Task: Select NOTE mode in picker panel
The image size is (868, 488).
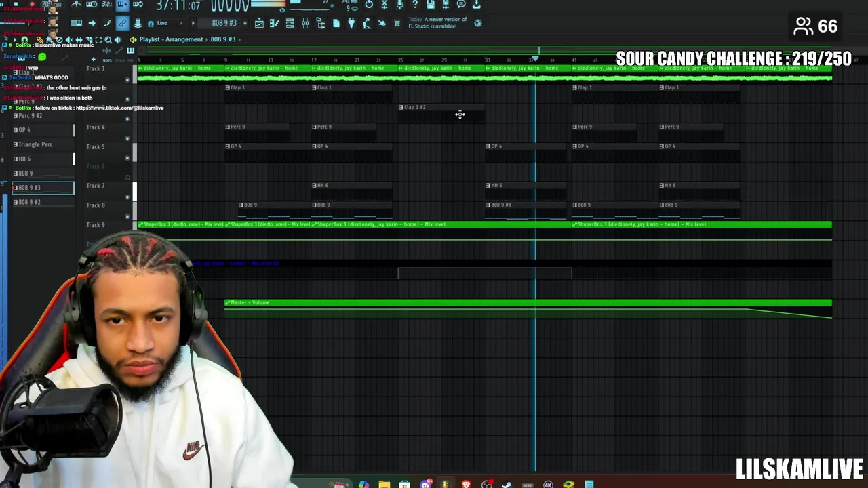Action: coord(107,60)
